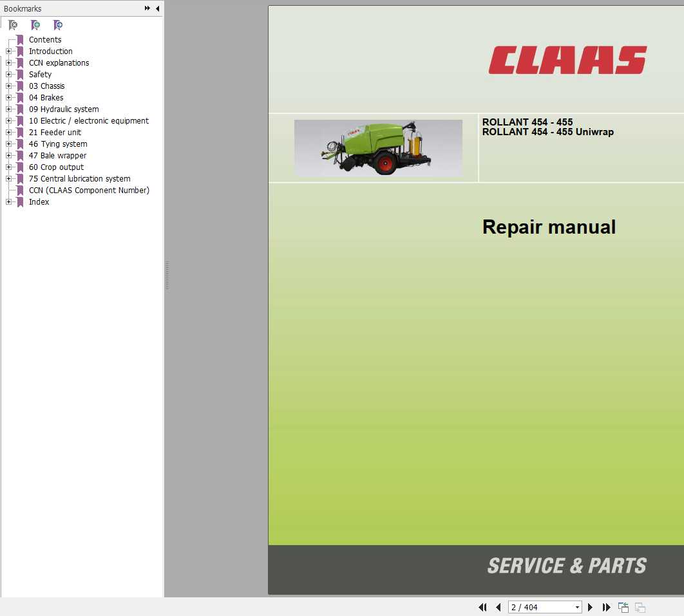684x616 pixels.
Task: Expand the 09 Hydraulic system bookmark
Action: [x=8, y=109]
